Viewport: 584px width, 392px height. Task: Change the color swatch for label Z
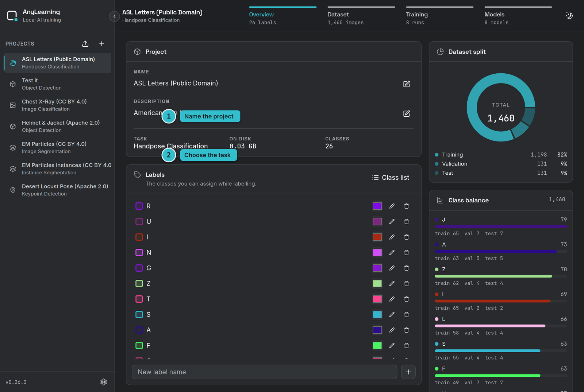(x=377, y=283)
